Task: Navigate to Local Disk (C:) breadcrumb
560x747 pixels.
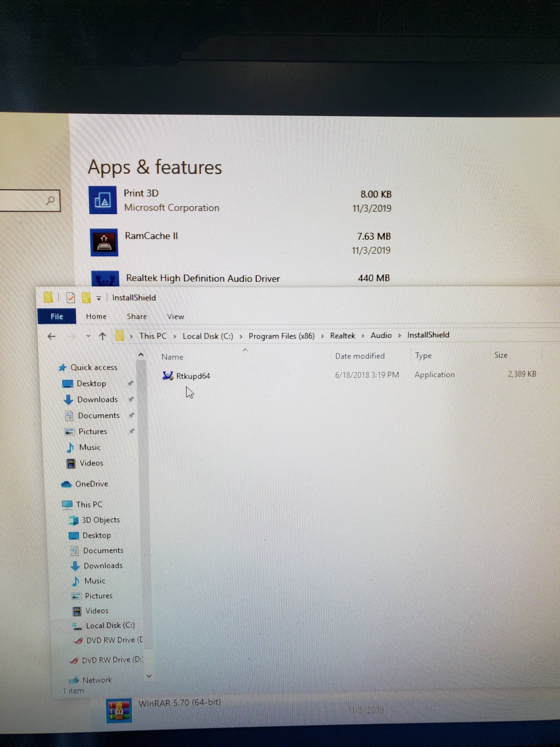Action: (x=208, y=336)
